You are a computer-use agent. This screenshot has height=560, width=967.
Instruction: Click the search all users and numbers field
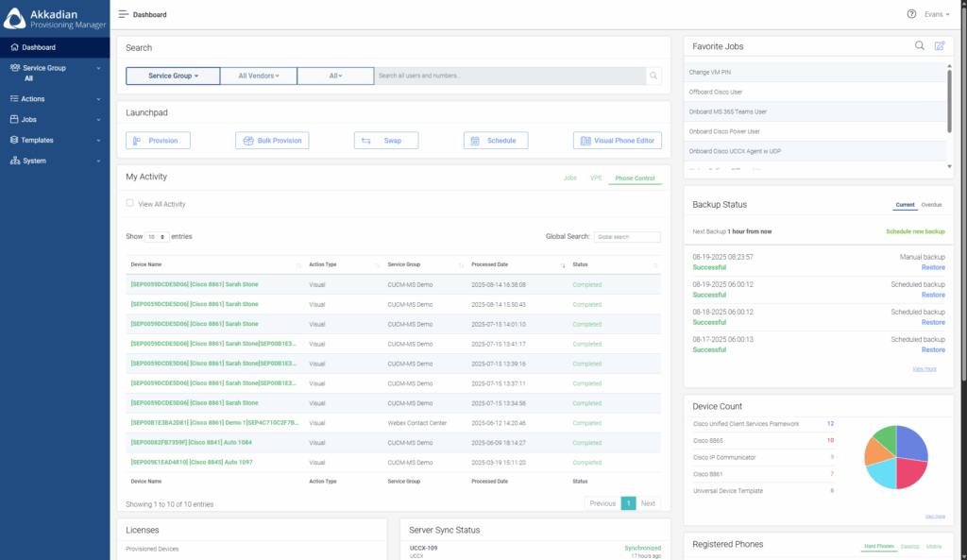[x=510, y=76]
